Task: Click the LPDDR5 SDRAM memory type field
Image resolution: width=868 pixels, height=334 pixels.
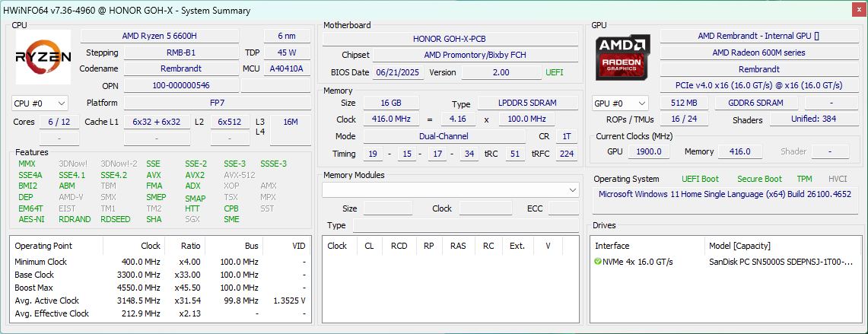Action: coord(527,103)
